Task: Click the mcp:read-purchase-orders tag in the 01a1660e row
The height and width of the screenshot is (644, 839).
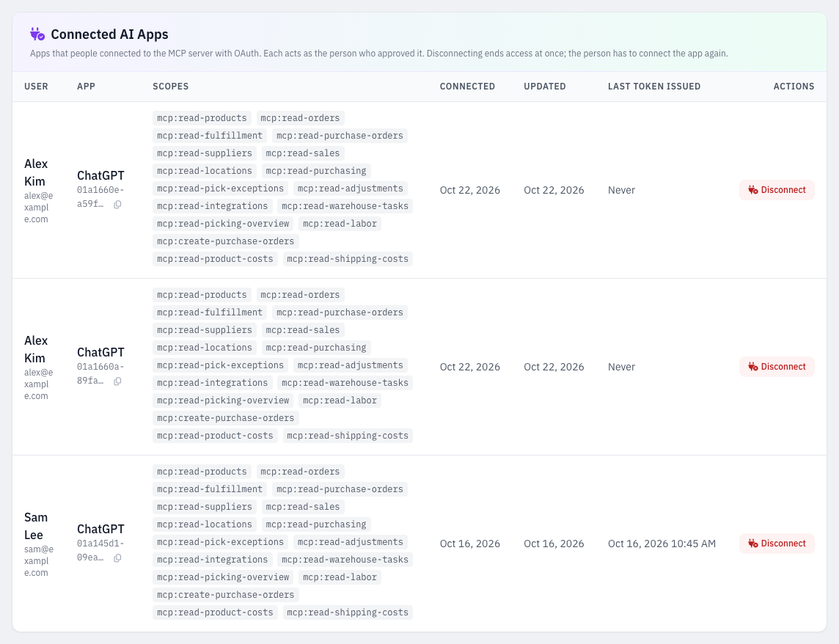Action: (340, 136)
